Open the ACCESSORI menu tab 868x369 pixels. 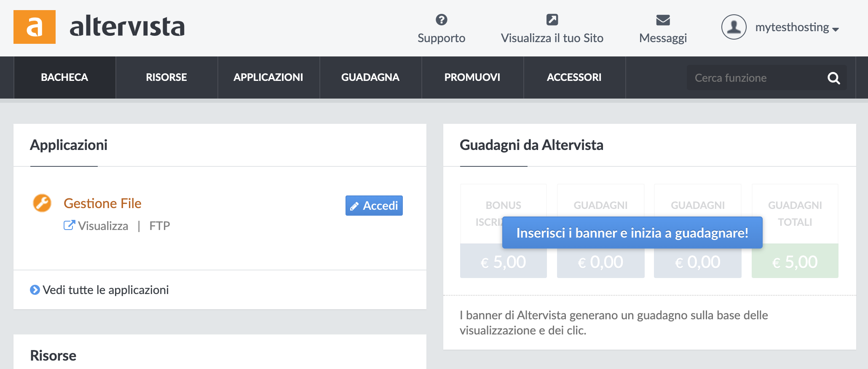(574, 78)
